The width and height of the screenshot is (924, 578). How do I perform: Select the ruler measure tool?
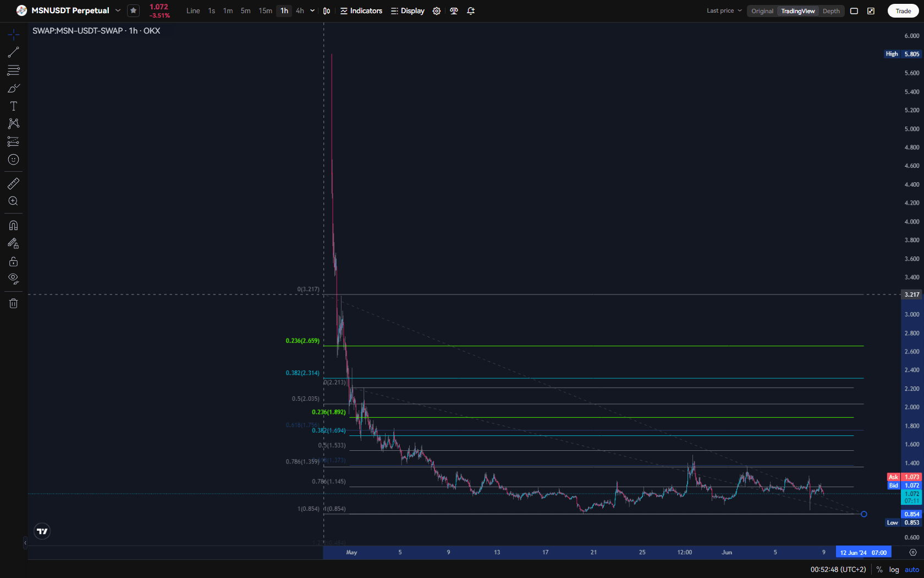point(14,183)
